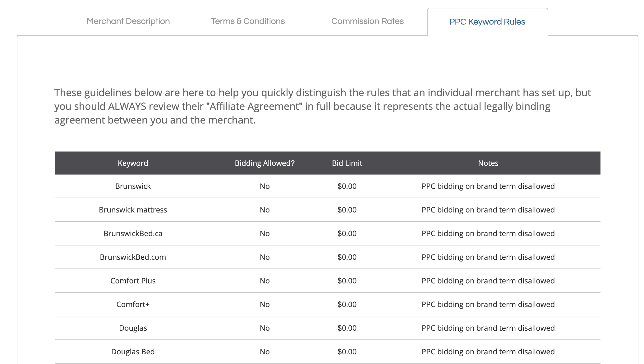Image resolution: width=644 pixels, height=364 pixels.
Task: Click the disallowed note in BrunswickBed.com row
Action: (x=488, y=257)
